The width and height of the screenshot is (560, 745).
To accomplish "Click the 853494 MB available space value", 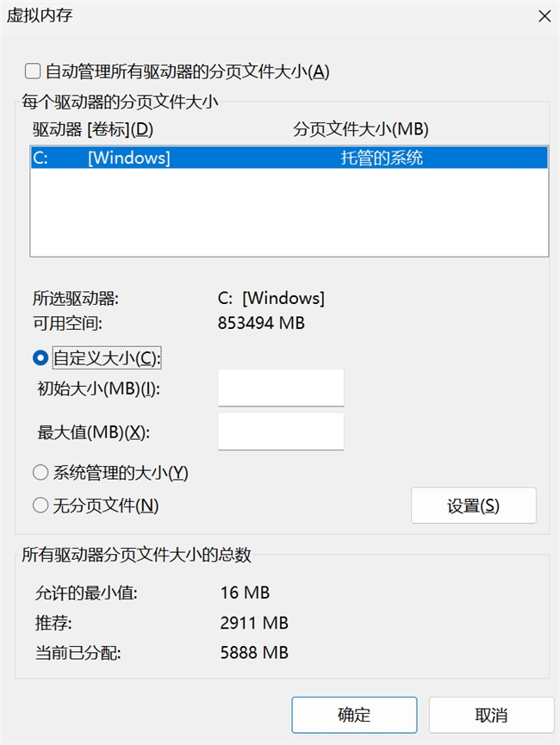I will pyautogui.click(x=262, y=323).
